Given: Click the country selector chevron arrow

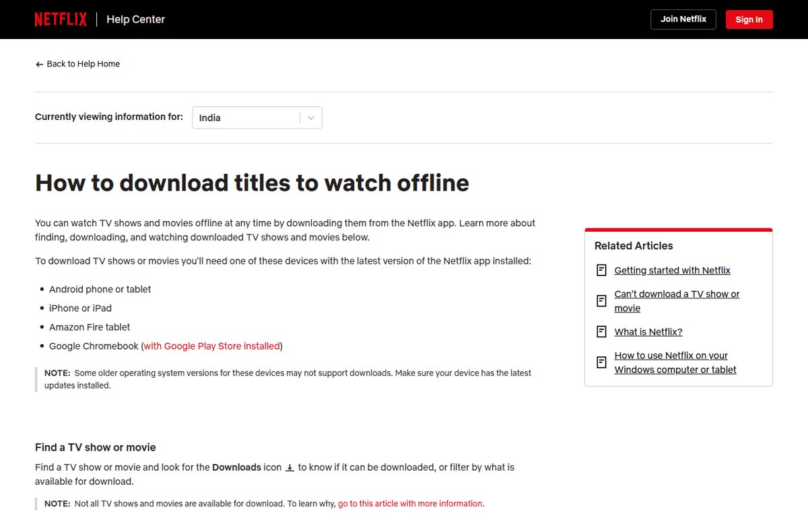Looking at the screenshot, I should [311, 118].
